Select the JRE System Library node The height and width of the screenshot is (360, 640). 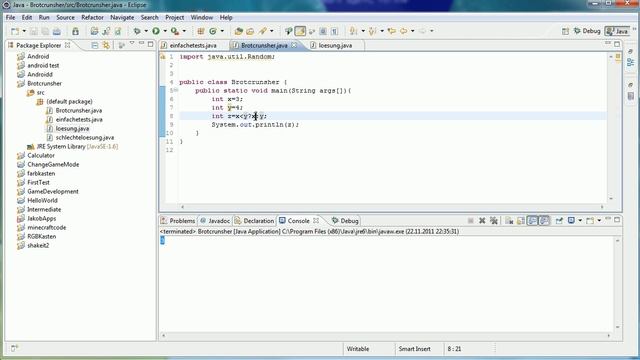pyautogui.click(x=73, y=147)
